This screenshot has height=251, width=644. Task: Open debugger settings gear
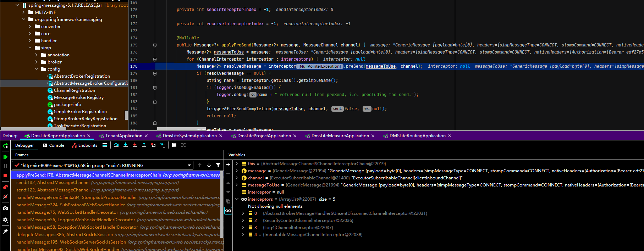click(5, 220)
